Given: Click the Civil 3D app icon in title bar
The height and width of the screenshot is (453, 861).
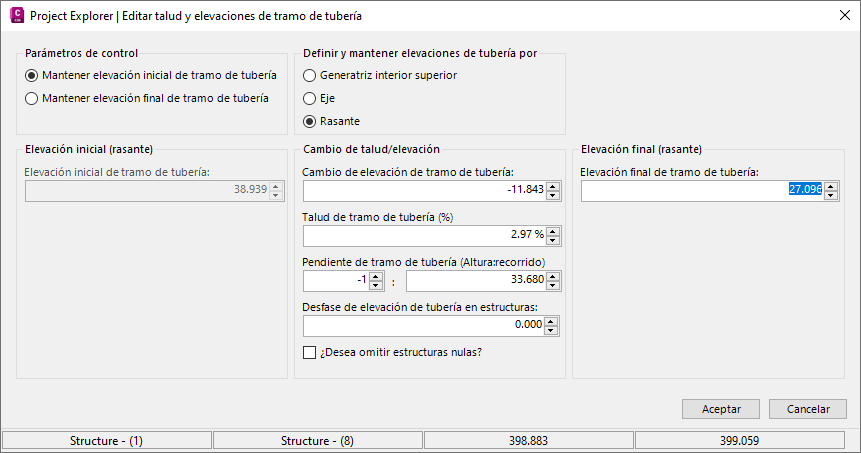Looking at the screenshot, I should [x=15, y=16].
